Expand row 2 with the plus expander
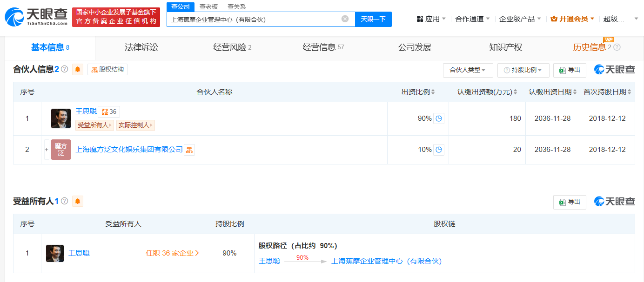Screen dimensions: 644x282 coord(46,150)
